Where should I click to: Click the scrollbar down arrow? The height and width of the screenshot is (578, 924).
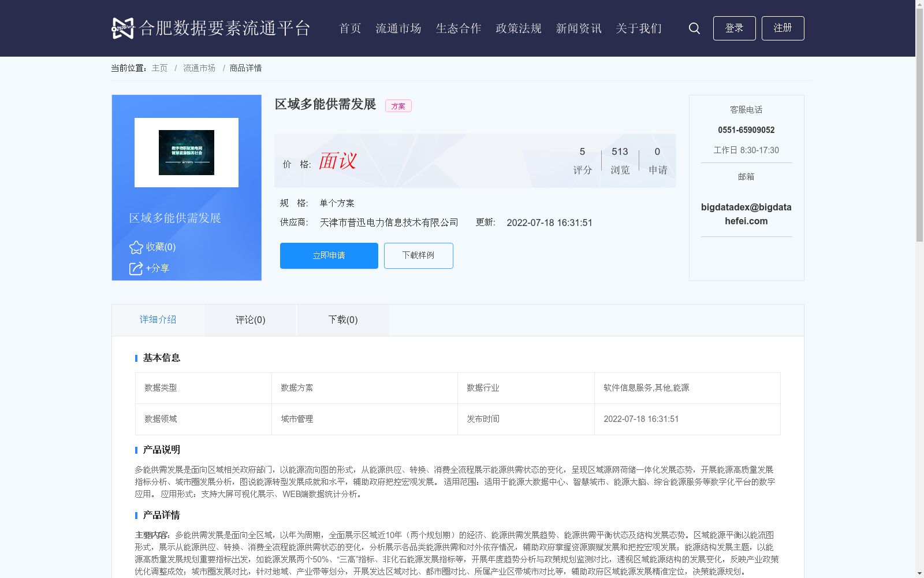coord(919,573)
